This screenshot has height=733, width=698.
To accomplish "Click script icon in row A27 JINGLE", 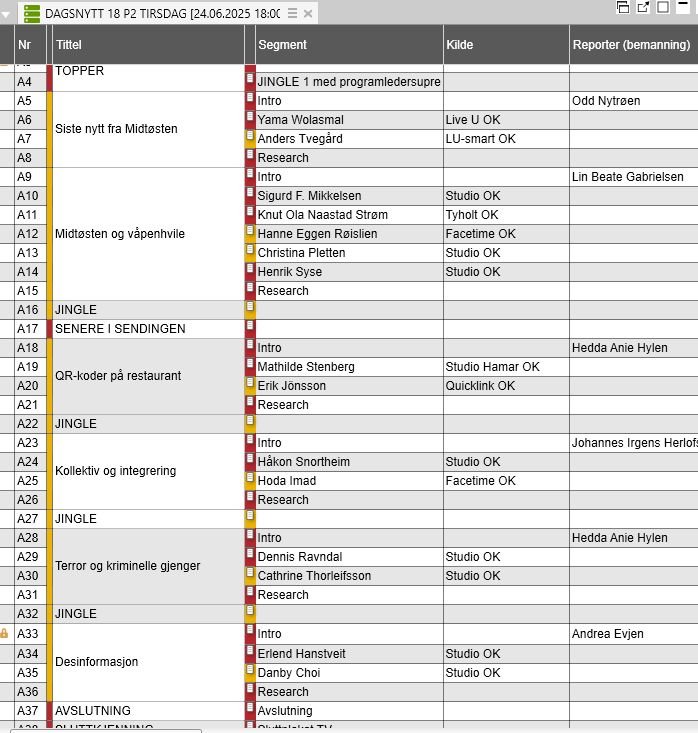I will click(x=250, y=516).
